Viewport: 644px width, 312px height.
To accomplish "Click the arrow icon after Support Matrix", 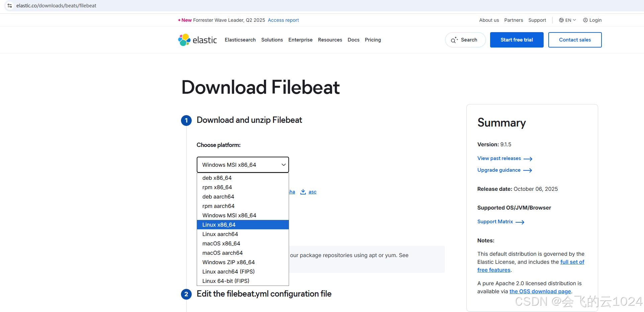I will [520, 222].
